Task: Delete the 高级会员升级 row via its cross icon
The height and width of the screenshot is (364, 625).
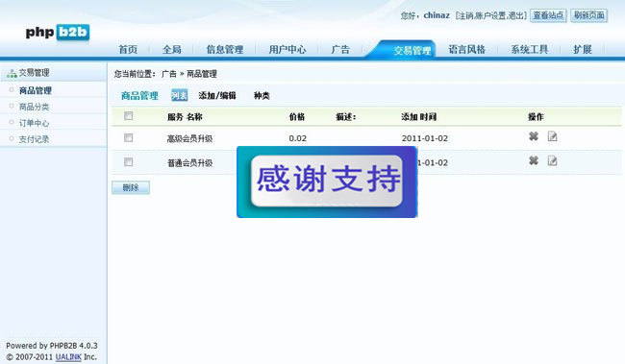Action: tap(534, 136)
